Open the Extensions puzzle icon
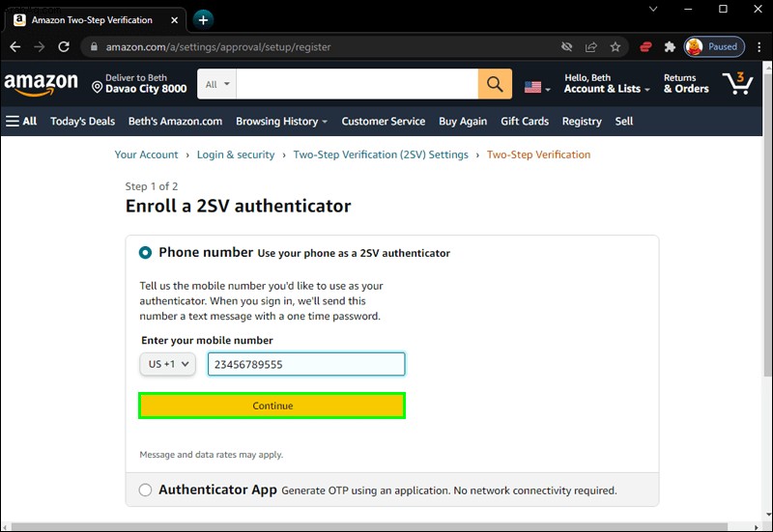 pyautogui.click(x=670, y=46)
